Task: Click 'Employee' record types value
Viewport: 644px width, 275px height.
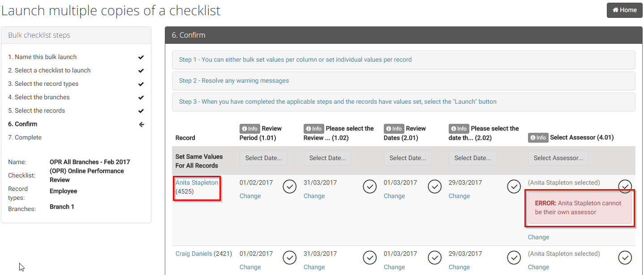Action: (x=64, y=191)
